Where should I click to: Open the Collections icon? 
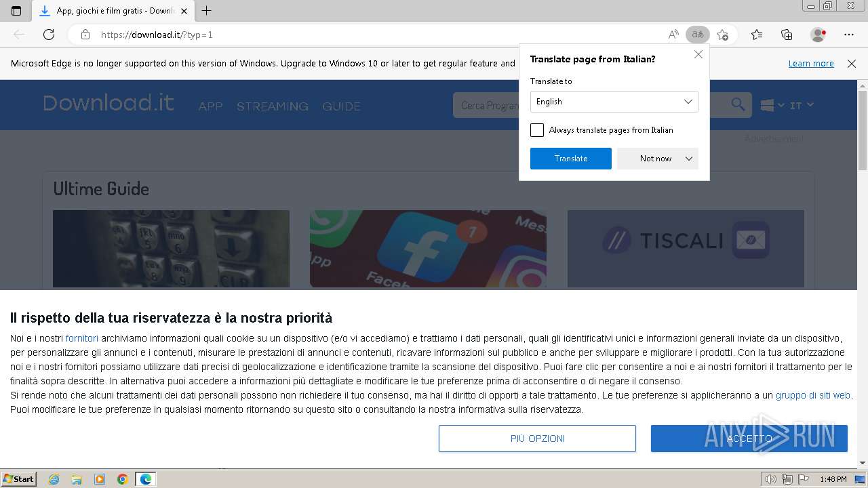787,35
